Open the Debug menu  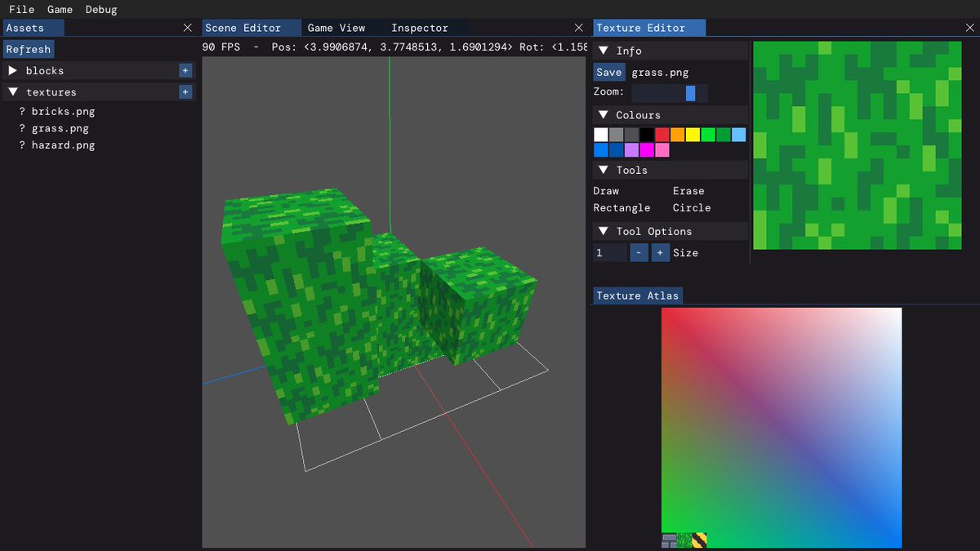[x=101, y=10]
